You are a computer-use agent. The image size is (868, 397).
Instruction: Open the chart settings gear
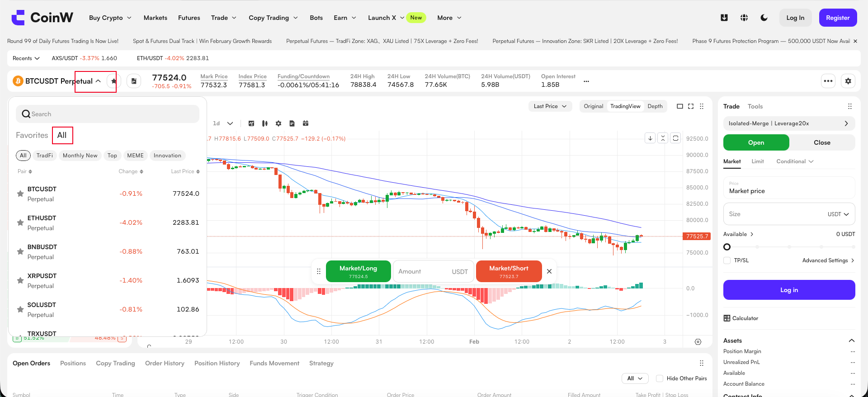(278, 123)
